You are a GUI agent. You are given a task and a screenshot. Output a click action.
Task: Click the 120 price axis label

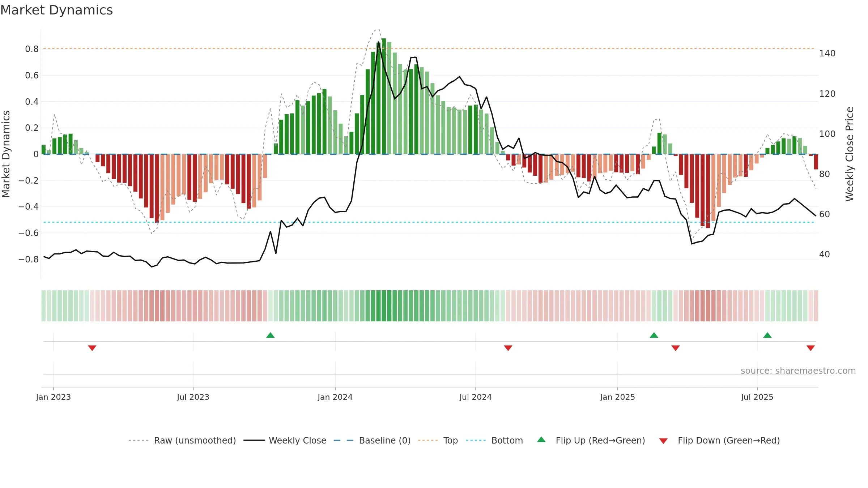[x=827, y=94]
